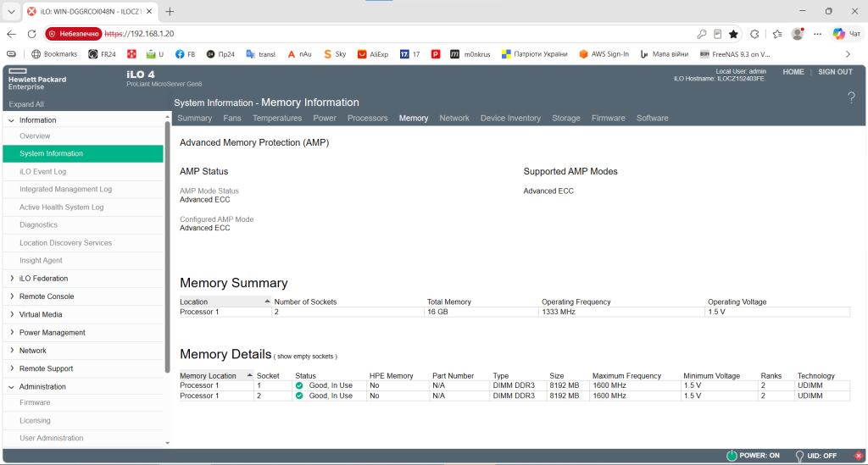868x465 pixels.
Task: Click show empty sockets link
Action: click(x=305, y=357)
